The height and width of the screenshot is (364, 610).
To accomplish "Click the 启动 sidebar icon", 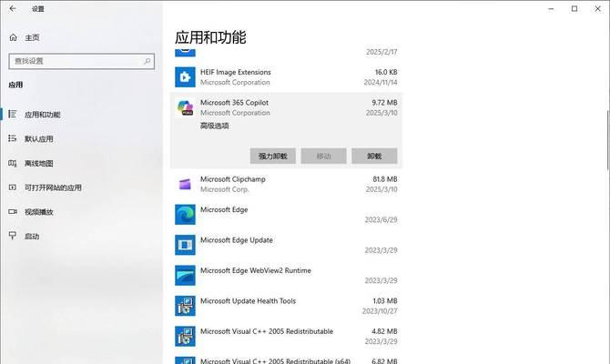I will (13, 236).
